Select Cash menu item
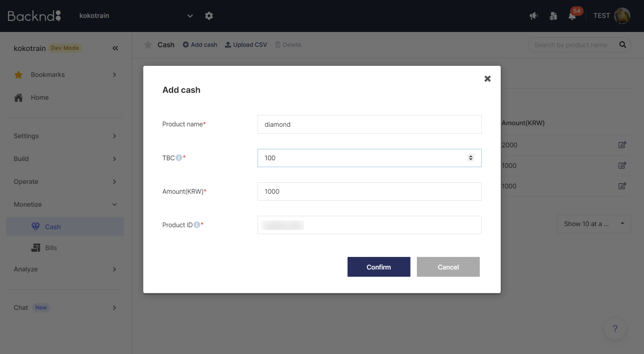The image size is (644, 354). click(x=65, y=226)
